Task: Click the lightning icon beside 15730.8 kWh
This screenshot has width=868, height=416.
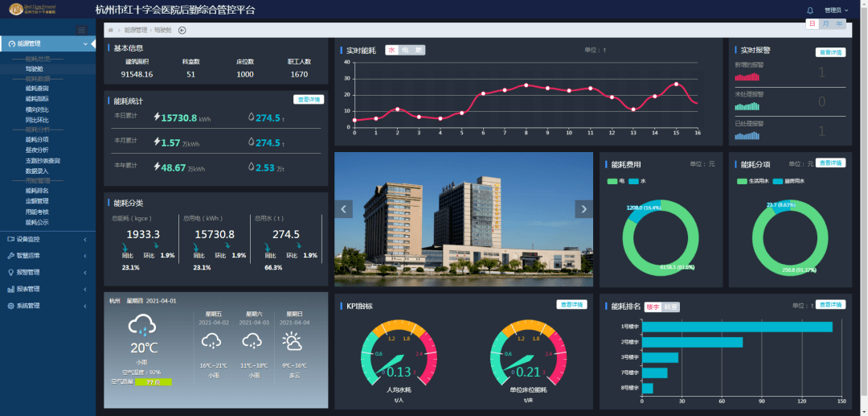Action: coord(157,117)
